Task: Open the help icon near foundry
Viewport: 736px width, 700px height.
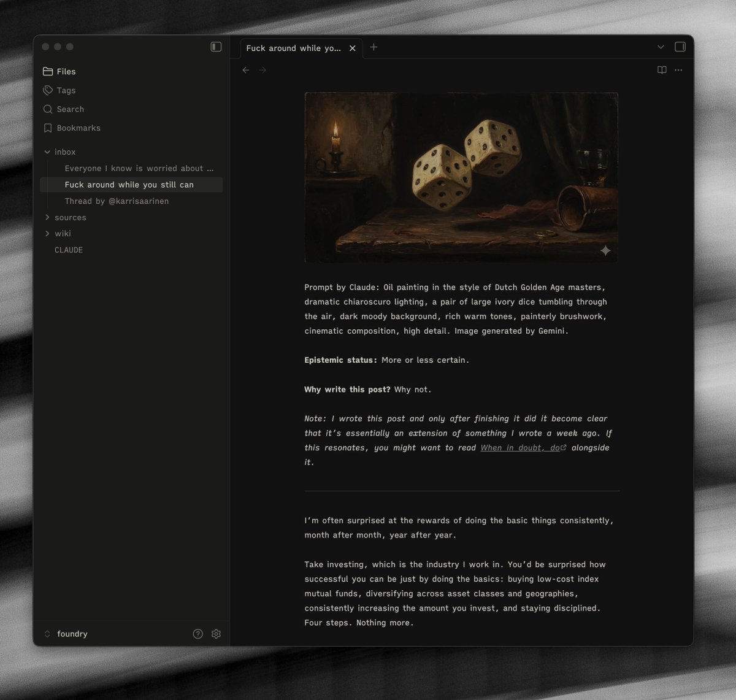Action: 197,634
